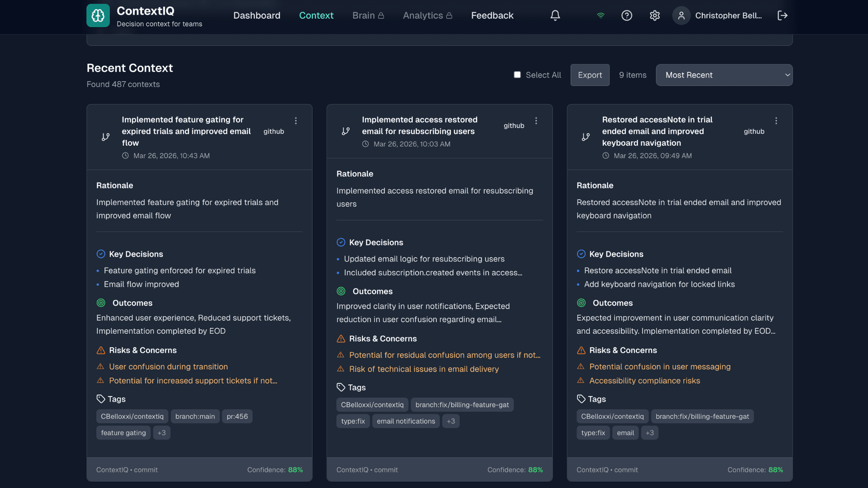Click the logout icon
The width and height of the screenshot is (868, 488).
782,15
